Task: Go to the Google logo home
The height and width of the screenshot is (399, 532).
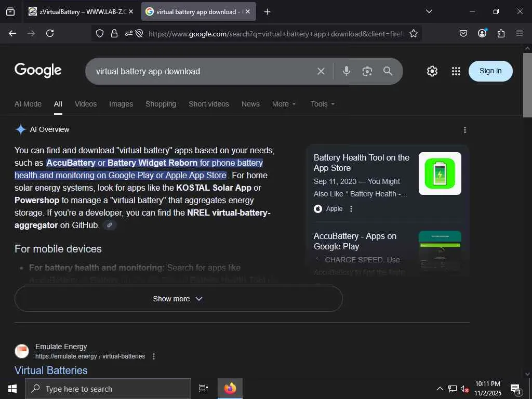Action: [x=38, y=70]
